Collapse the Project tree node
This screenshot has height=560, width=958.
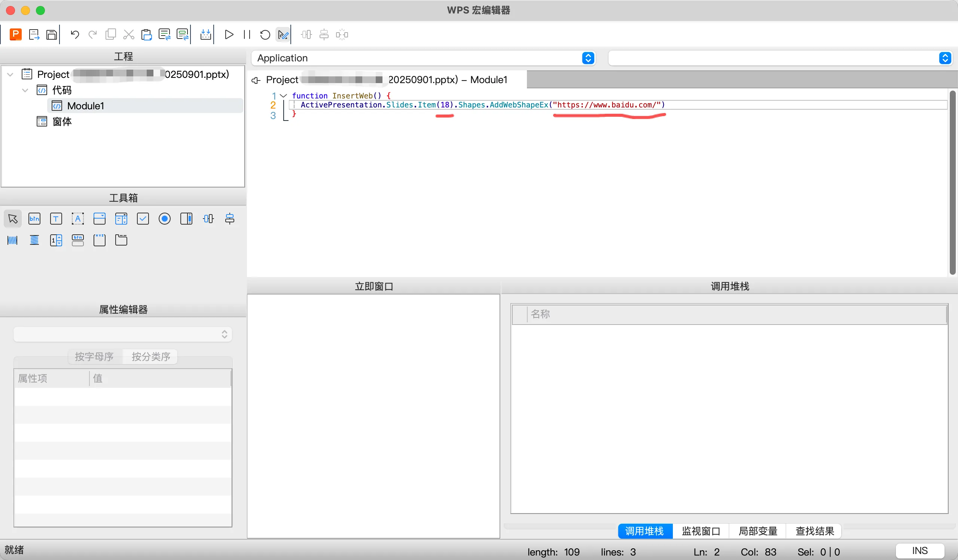click(x=10, y=74)
